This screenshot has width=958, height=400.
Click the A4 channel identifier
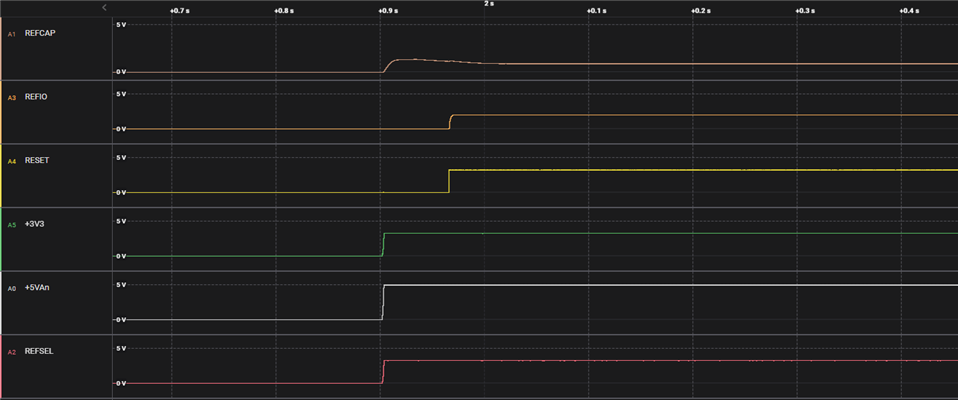[x=11, y=161]
